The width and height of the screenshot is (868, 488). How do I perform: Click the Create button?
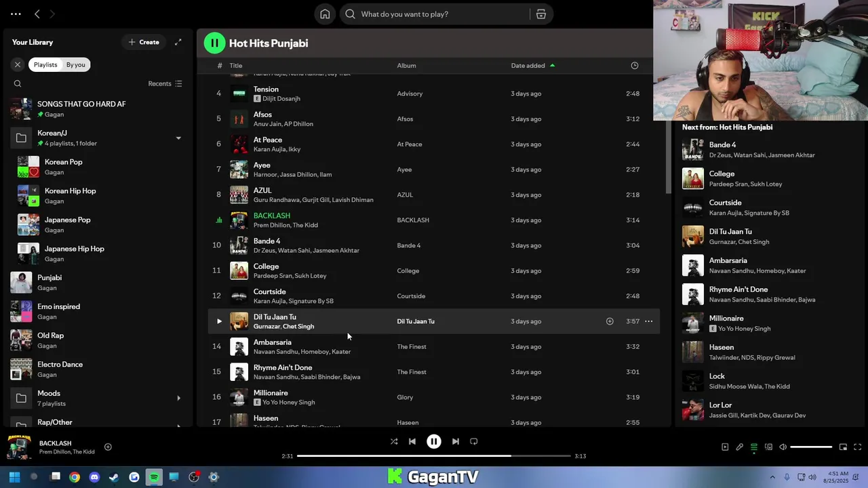pyautogui.click(x=144, y=42)
